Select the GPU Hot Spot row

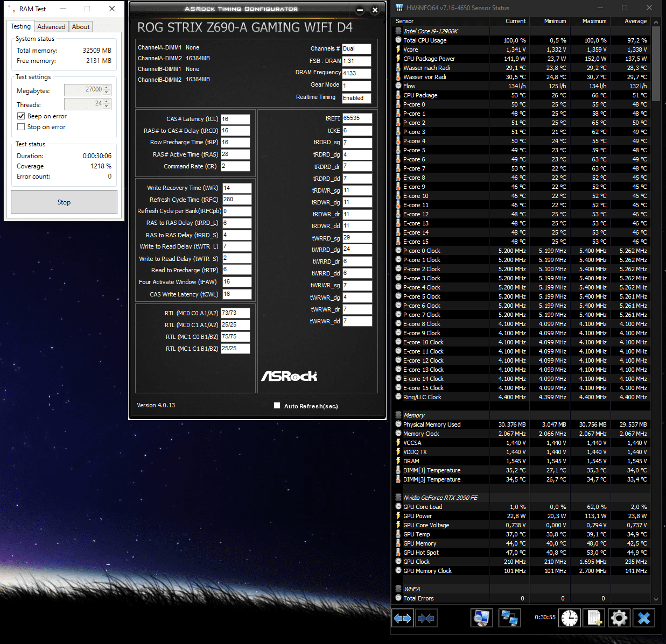pos(522,553)
